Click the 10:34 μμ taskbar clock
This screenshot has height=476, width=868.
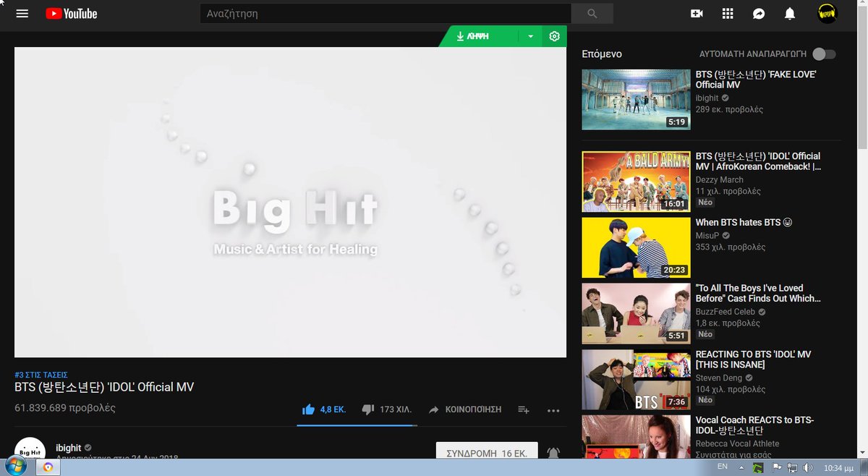839,467
